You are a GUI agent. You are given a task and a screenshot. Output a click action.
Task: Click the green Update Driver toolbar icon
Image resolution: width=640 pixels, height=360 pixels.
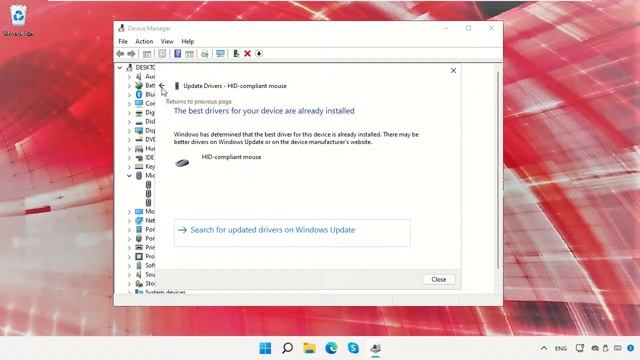pos(236,53)
